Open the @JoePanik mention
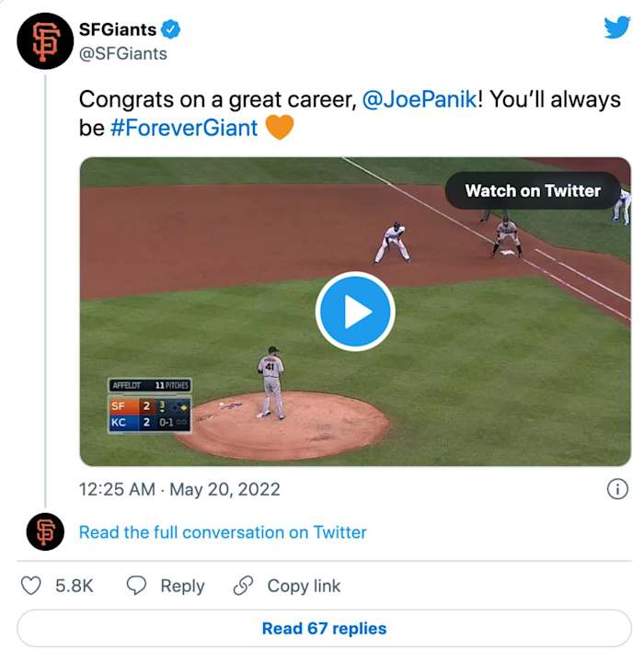This screenshot has width=644, height=661. coord(420,99)
